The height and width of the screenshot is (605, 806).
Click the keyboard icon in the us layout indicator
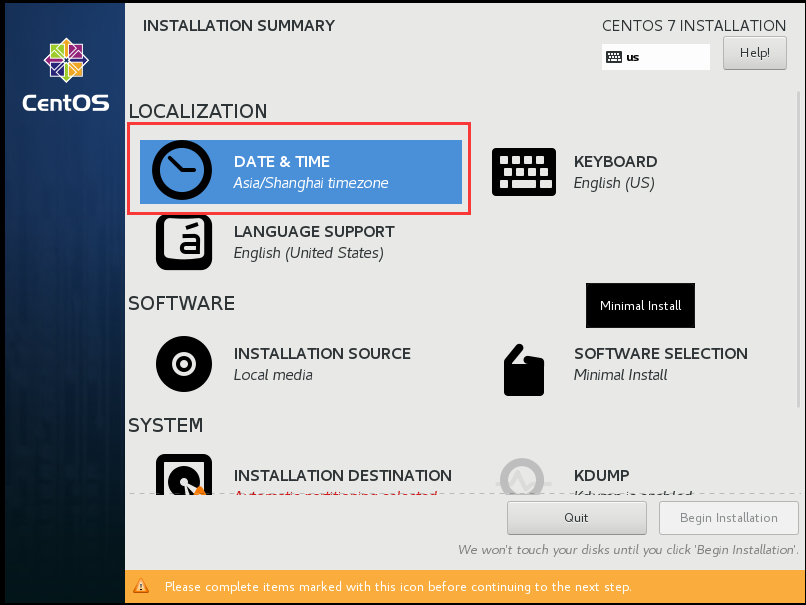[x=614, y=57]
